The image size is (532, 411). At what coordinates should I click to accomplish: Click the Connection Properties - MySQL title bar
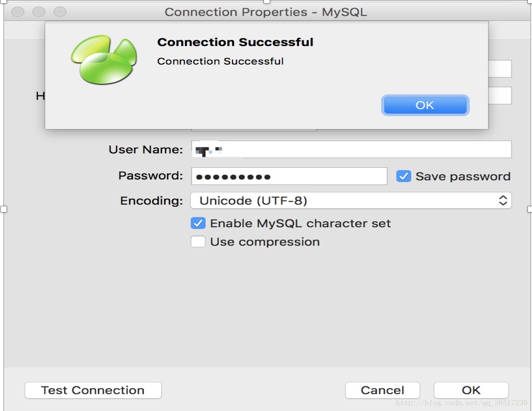[266, 12]
